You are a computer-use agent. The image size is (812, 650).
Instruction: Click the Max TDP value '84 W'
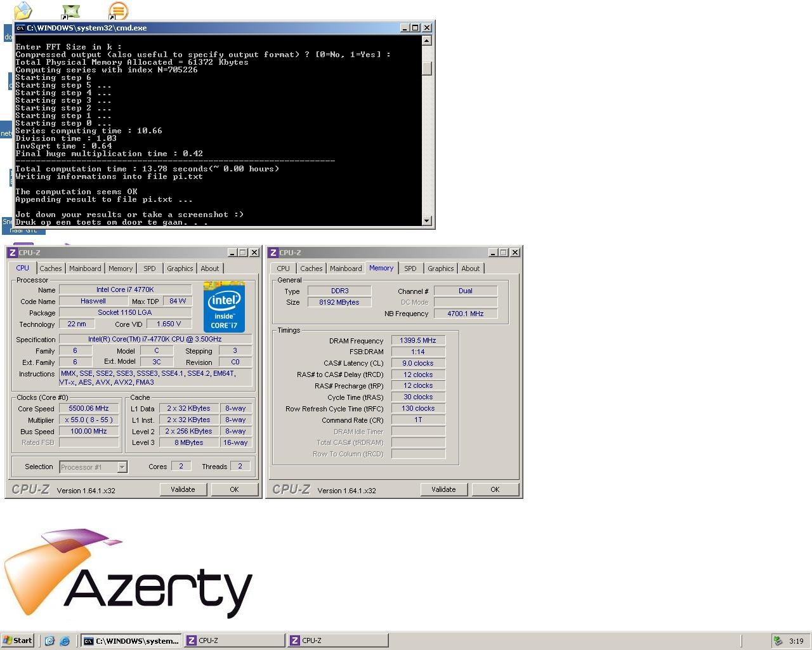(178, 301)
